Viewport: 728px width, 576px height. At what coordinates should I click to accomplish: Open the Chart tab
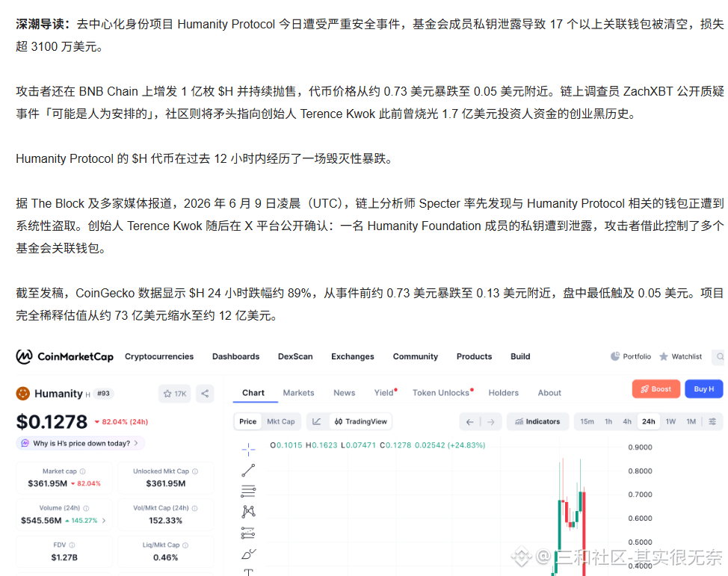tap(253, 393)
